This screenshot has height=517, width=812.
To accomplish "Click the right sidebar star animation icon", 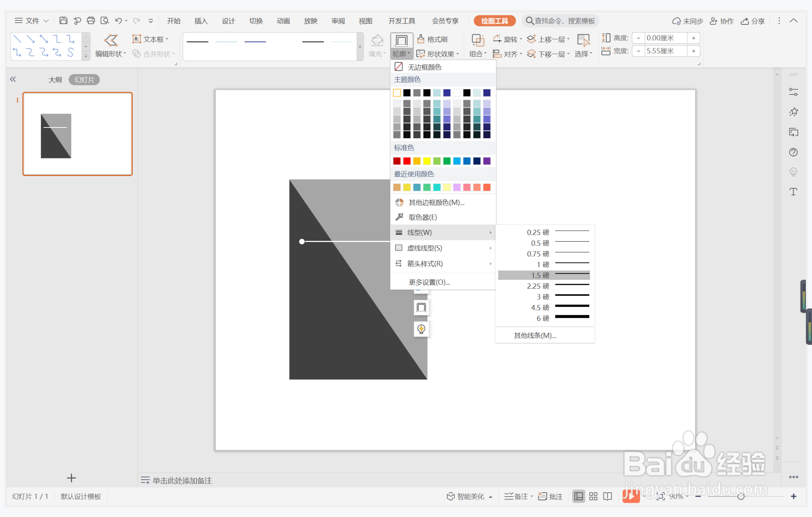I will [x=793, y=112].
